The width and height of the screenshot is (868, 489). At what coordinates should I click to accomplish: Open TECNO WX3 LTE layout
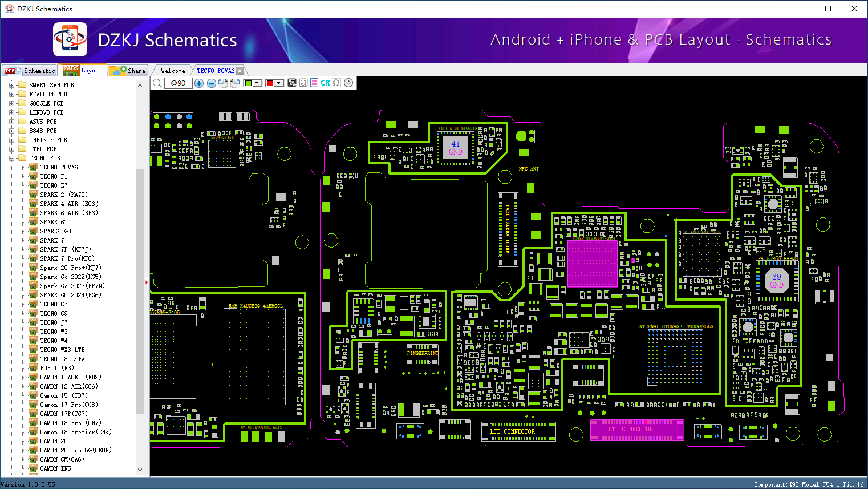62,350
